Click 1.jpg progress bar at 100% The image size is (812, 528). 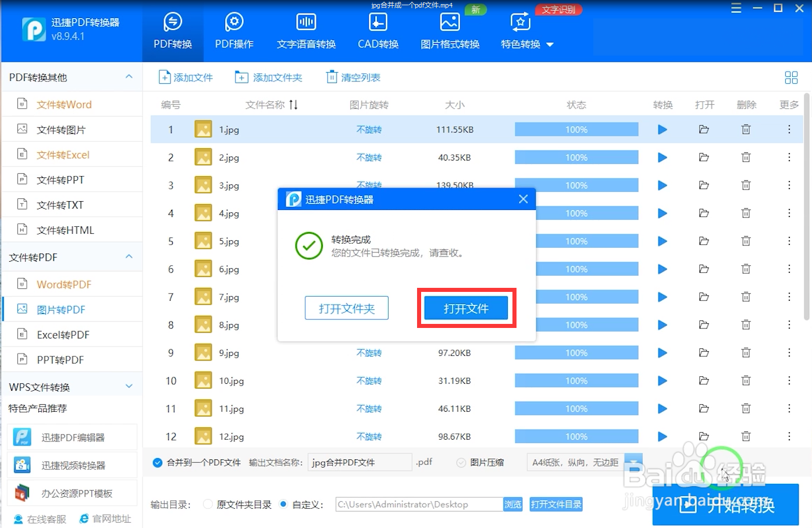click(576, 130)
